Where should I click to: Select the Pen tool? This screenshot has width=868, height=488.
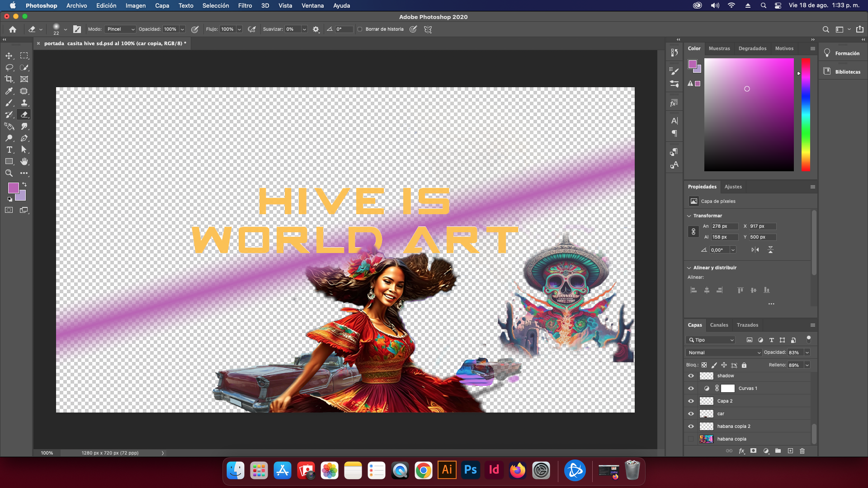click(x=24, y=138)
